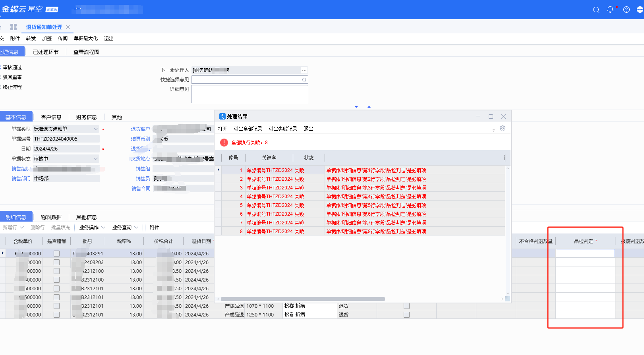Switch to the 查看流程图 tab
644x355 pixels.
click(86, 52)
